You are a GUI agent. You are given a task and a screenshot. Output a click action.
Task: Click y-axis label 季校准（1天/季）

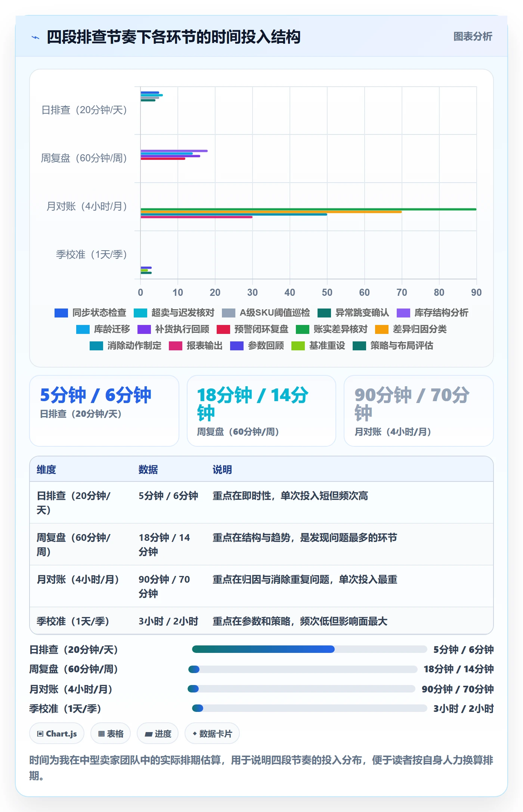(92, 255)
